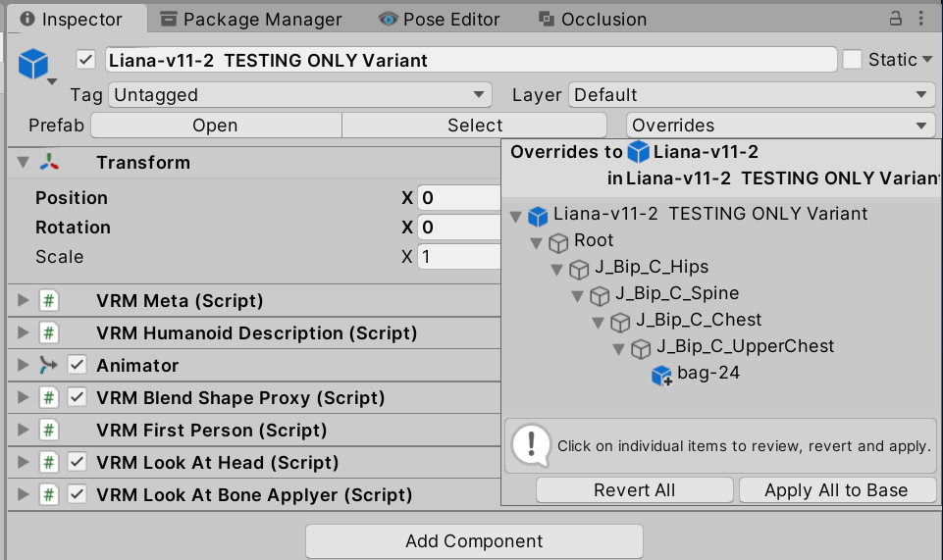Expand the Animator component foldout
The height and width of the screenshot is (560, 943).
(x=23, y=365)
